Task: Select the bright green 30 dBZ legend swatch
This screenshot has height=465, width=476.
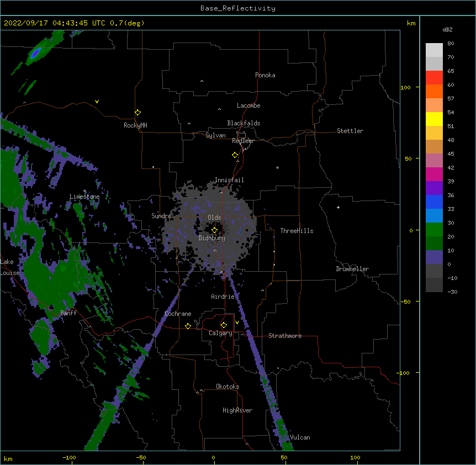Action: [x=434, y=230]
